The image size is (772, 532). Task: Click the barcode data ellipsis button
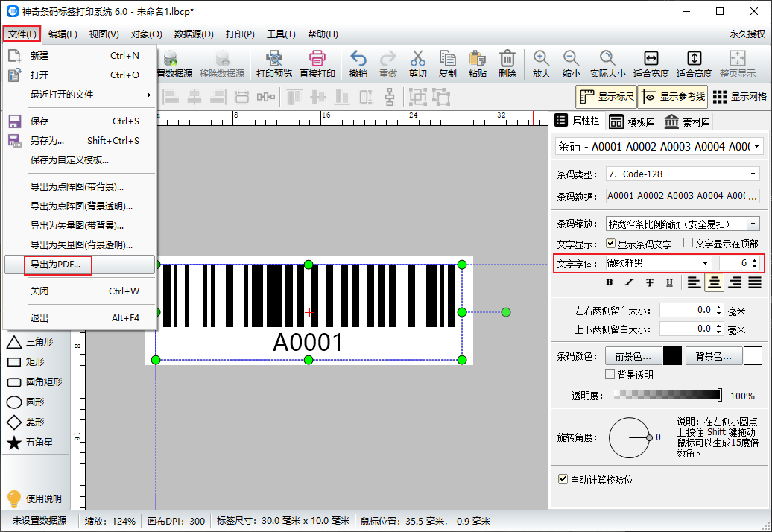(753, 197)
